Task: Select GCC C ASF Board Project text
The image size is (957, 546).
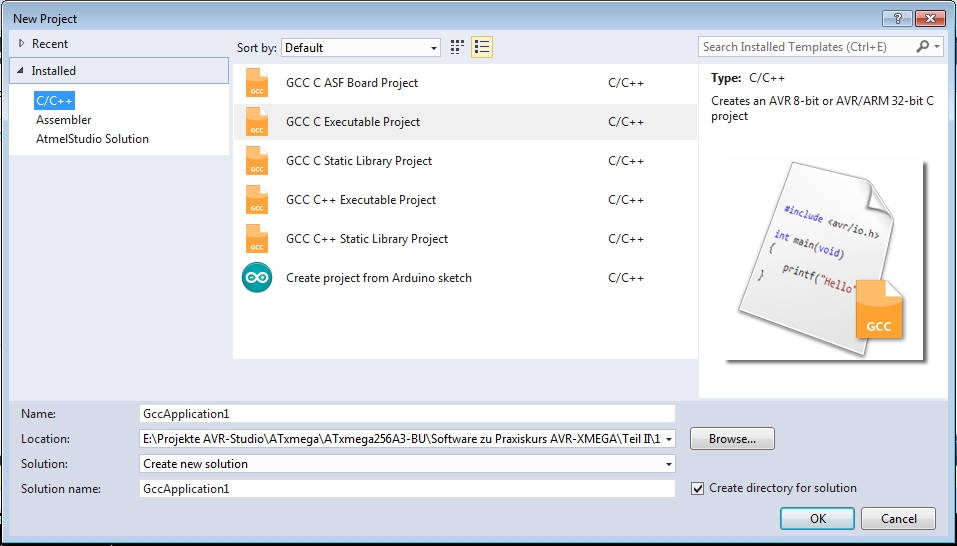Action: (352, 82)
